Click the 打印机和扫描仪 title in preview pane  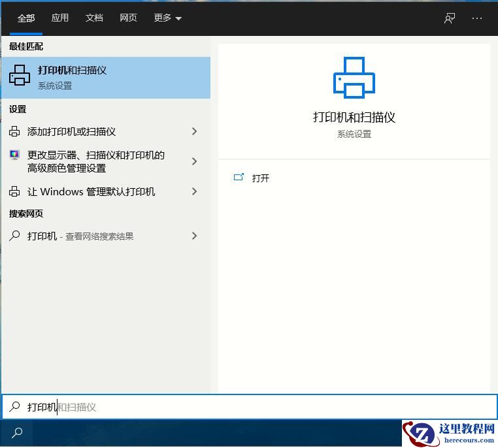pos(354,118)
